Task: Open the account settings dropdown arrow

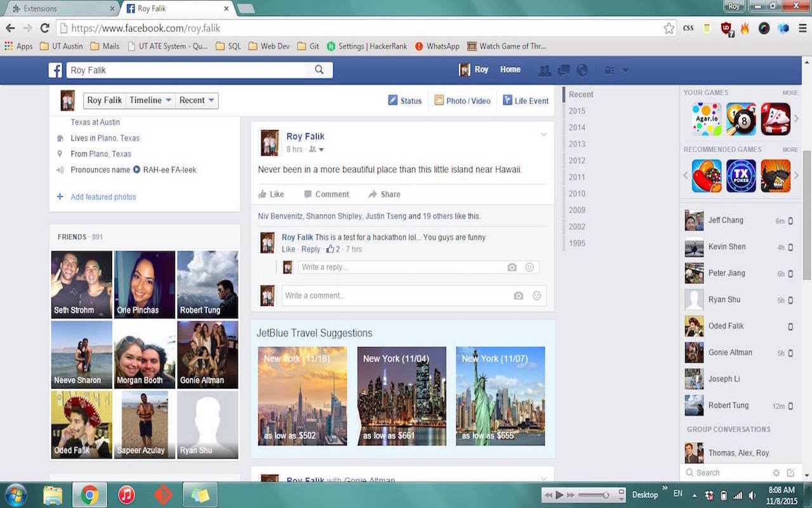Action: (x=625, y=70)
